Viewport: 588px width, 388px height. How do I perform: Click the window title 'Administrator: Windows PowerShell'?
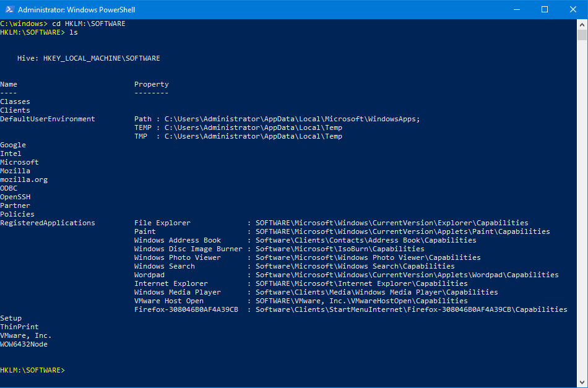[77, 10]
